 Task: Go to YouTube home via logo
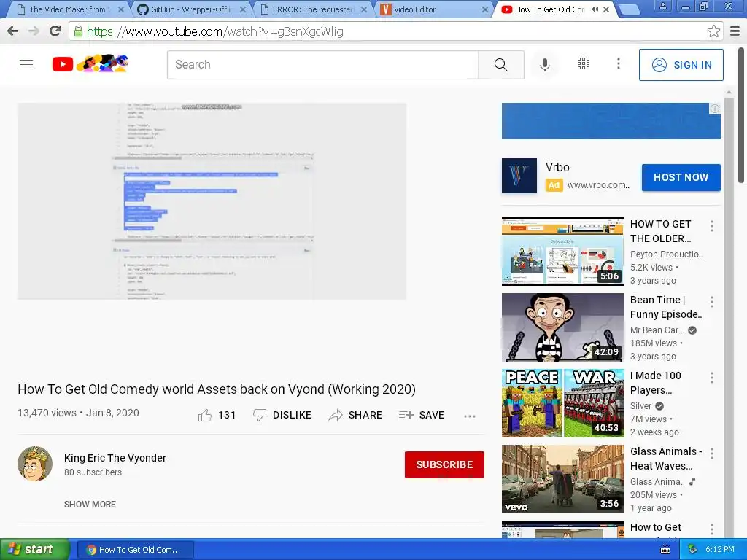point(90,64)
